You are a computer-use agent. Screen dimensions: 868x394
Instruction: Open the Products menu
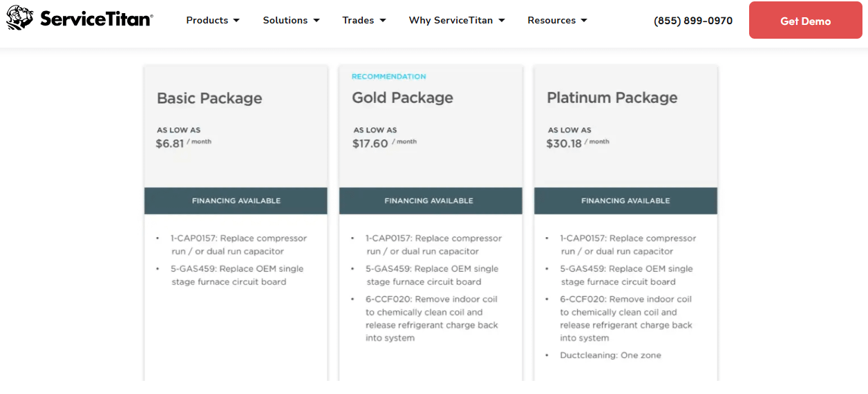213,20
